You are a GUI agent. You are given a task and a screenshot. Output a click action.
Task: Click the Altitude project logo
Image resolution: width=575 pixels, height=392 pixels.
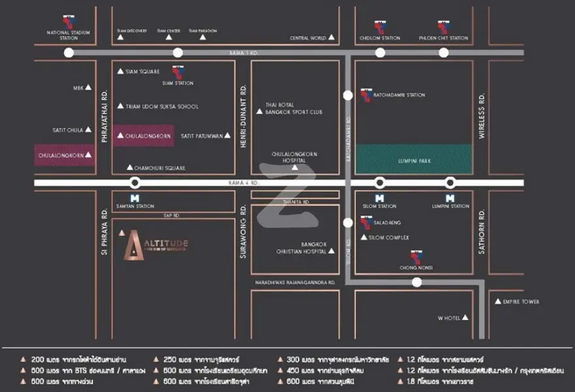click(x=156, y=245)
